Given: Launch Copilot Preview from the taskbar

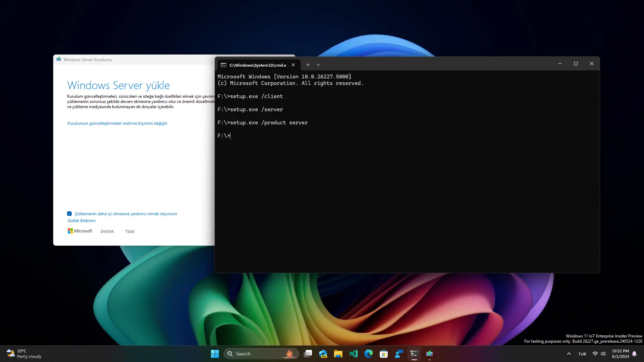Looking at the screenshot, I should point(323,354).
